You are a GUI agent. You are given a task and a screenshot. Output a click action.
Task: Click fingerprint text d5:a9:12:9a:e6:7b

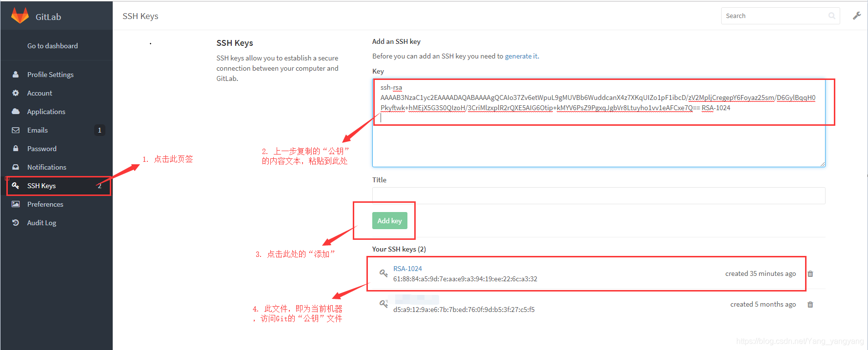pyautogui.click(x=464, y=310)
